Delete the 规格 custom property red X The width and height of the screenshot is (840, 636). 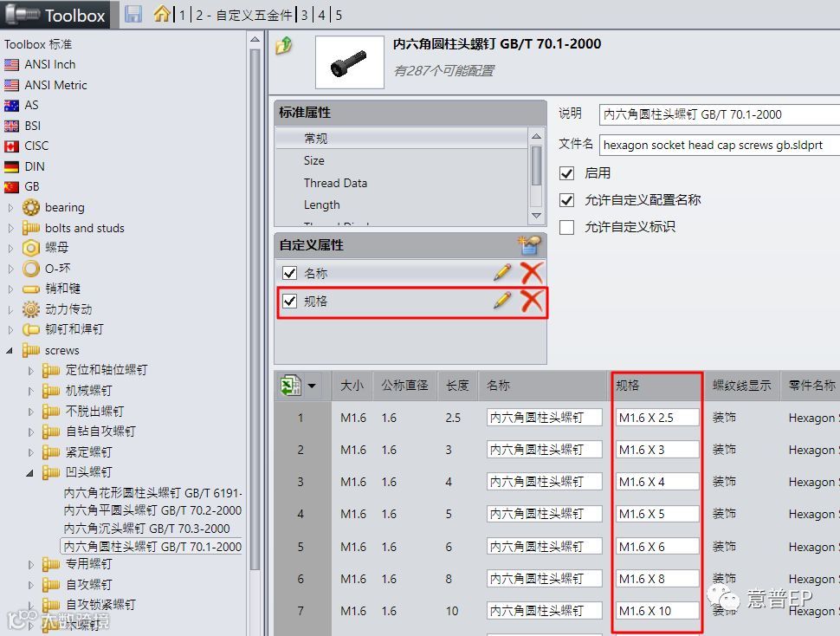point(532,301)
